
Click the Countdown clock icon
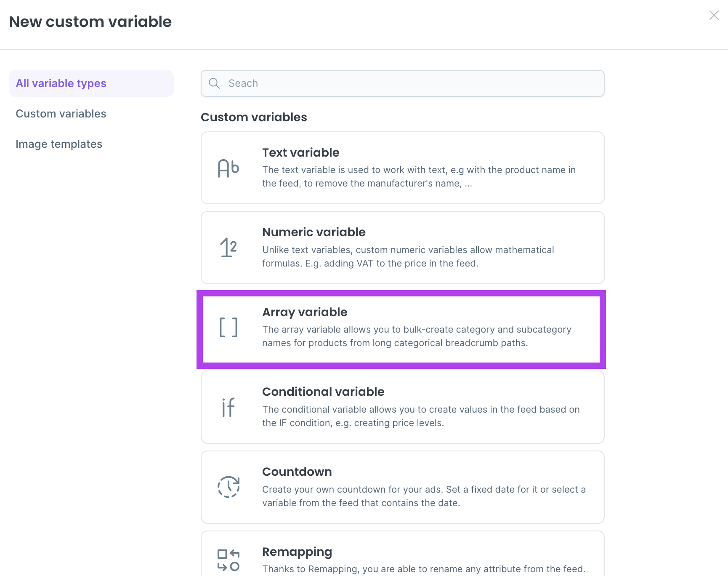[x=228, y=487]
